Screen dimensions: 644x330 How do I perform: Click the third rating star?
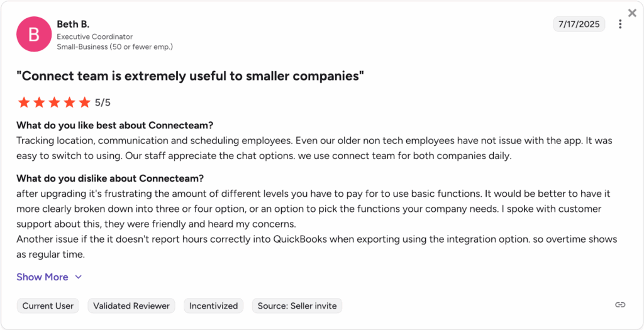(x=55, y=102)
